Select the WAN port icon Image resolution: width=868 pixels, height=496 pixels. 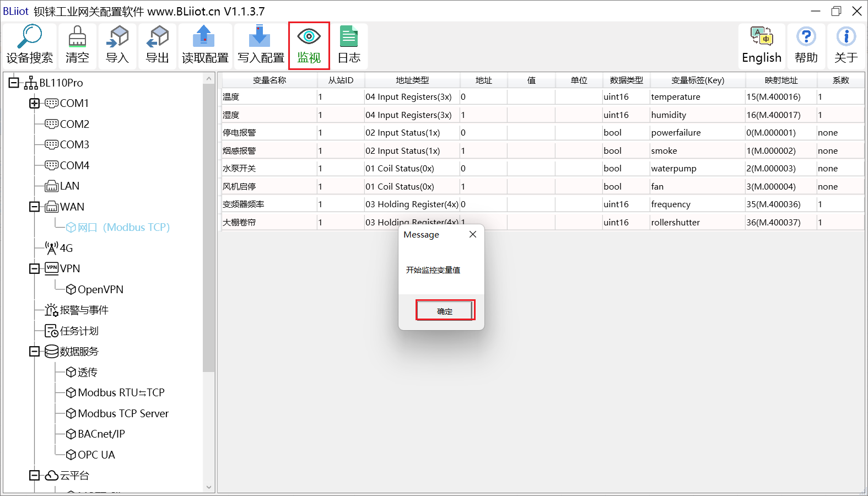tap(51, 207)
